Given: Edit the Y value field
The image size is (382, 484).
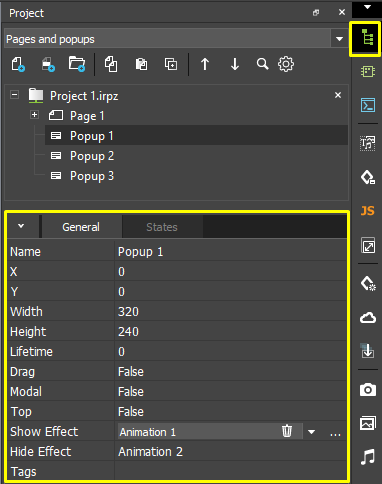Looking at the screenshot, I should click(231, 292).
